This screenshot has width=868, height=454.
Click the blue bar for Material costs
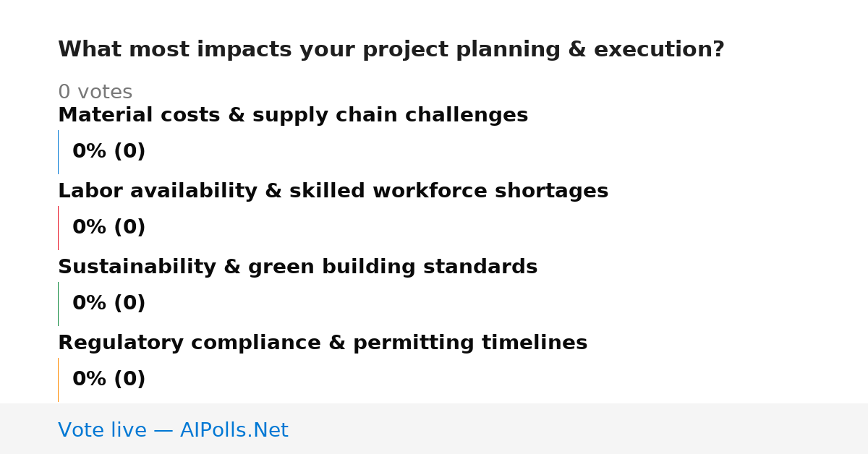(58, 152)
